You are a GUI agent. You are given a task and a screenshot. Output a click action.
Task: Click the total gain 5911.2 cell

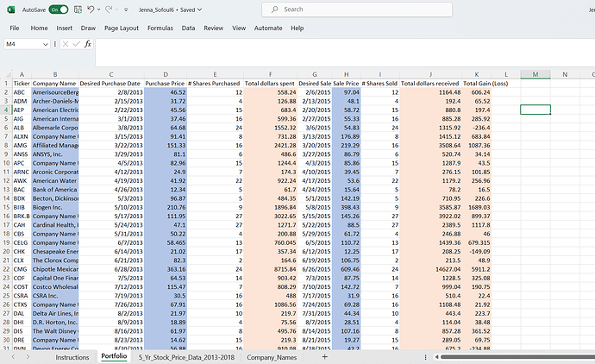coord(477,269)
